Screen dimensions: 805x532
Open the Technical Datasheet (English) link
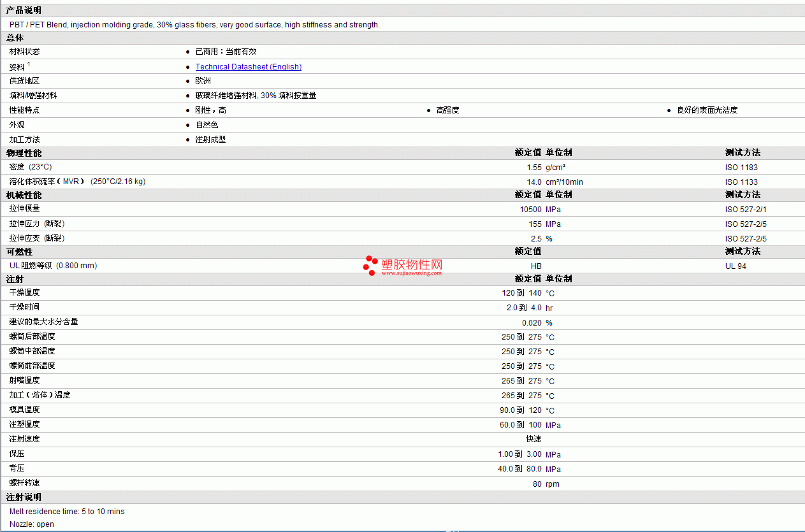click(249, 67)
